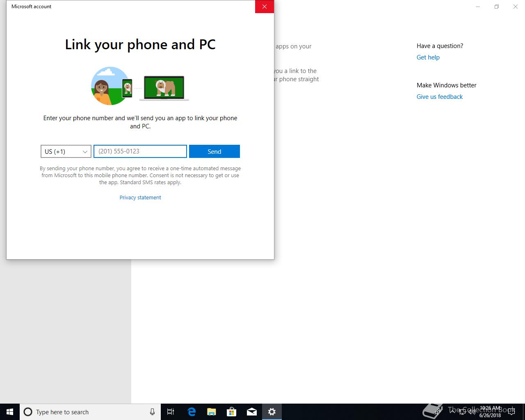Screen dimensions: 525x420
Task: Minimize the Settings window
Action: (478, 7)
